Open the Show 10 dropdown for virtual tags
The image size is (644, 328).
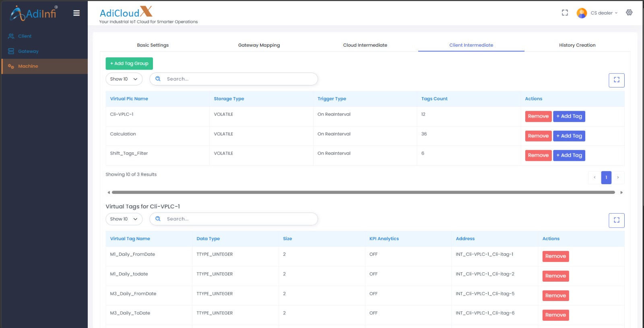(124, 219)
